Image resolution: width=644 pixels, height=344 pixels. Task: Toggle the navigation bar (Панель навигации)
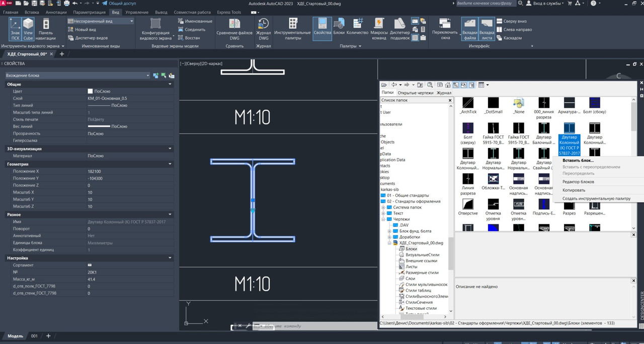46,30
